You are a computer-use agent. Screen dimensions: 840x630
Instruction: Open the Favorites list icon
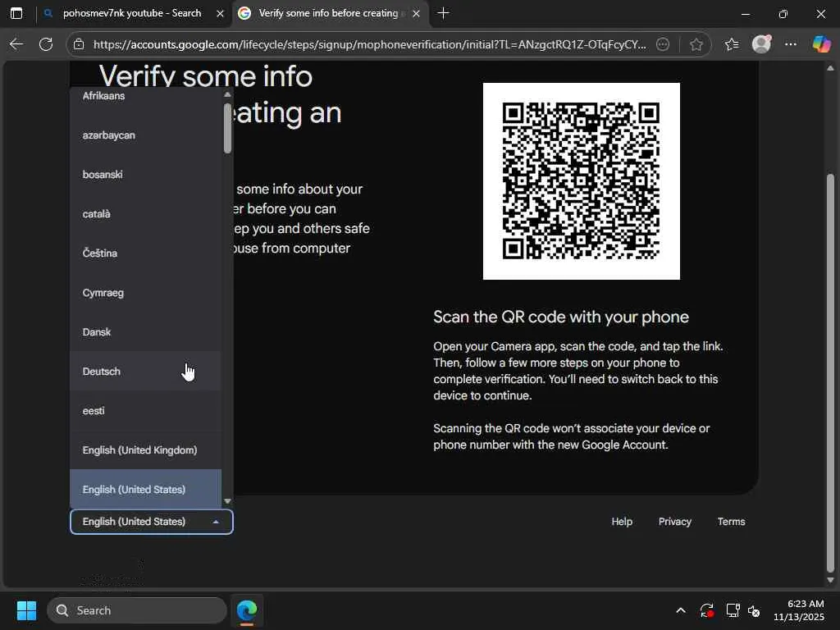pos(731,44)
